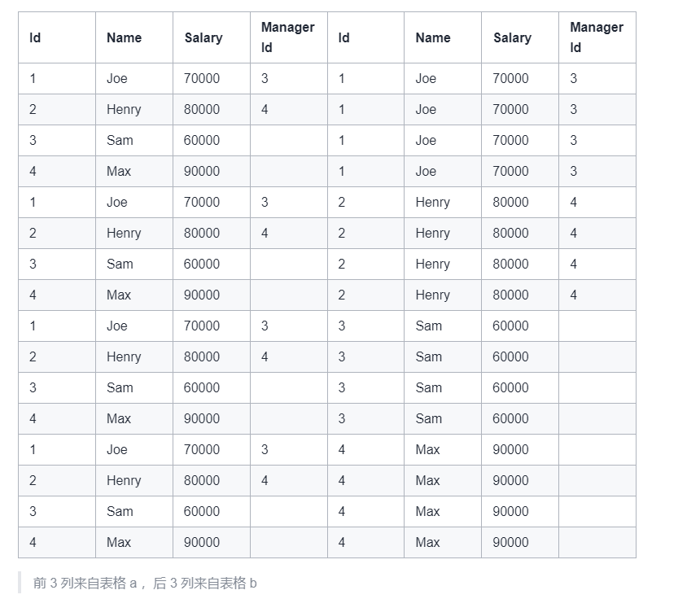Image resolution: width=700 pixels, height=599 pixels.
Task: Click the leftmost Salary column header
Action: 203,37
